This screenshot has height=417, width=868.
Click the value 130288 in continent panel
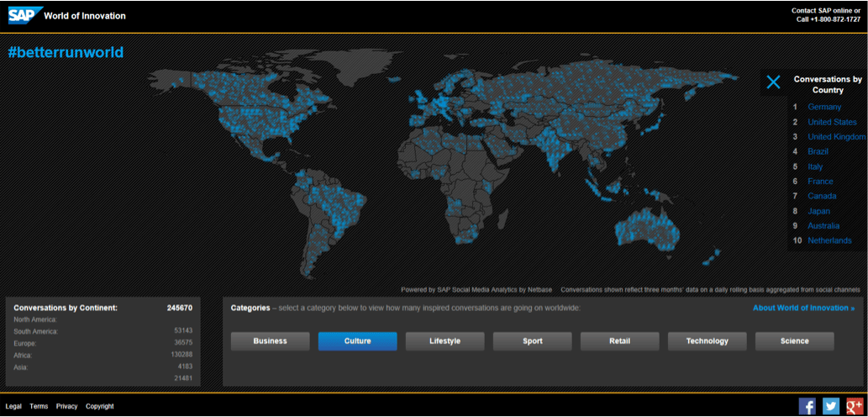[x=181, y=355]
